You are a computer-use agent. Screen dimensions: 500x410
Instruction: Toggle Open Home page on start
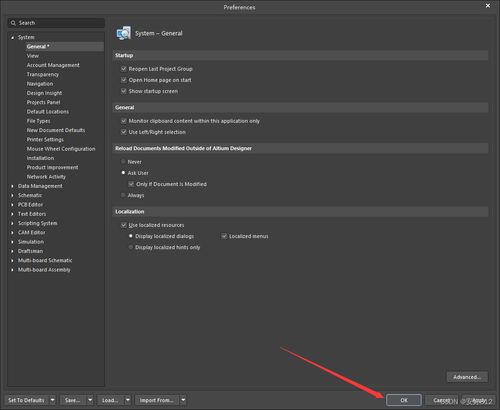click(x=123, y=80)
